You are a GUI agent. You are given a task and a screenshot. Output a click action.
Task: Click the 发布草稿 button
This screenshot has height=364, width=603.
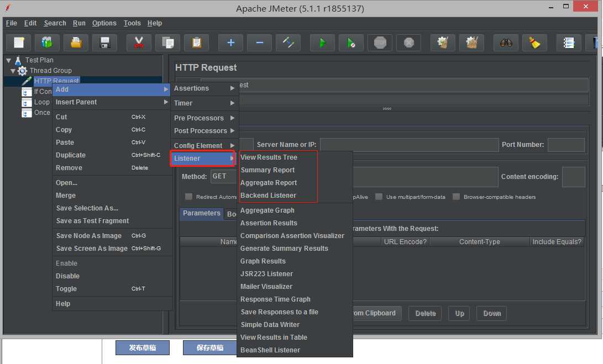tap(143, 347)
